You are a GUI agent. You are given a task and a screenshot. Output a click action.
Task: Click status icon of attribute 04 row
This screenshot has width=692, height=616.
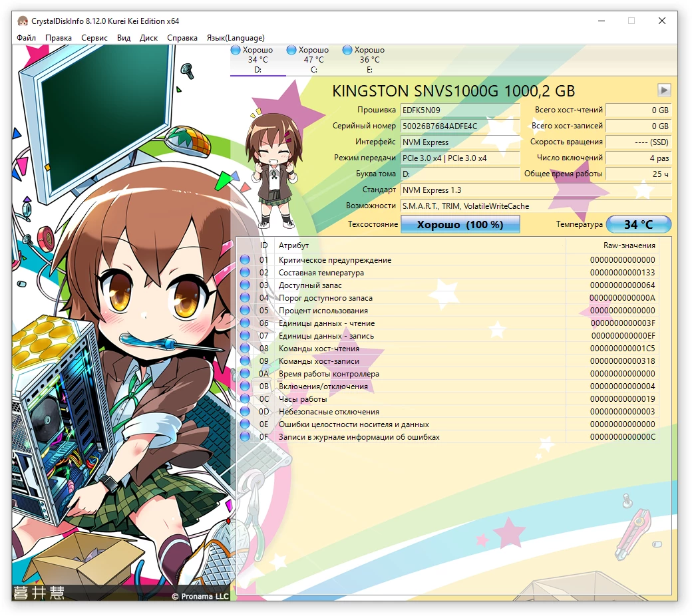pyautogui.click(x=245, y=298)
